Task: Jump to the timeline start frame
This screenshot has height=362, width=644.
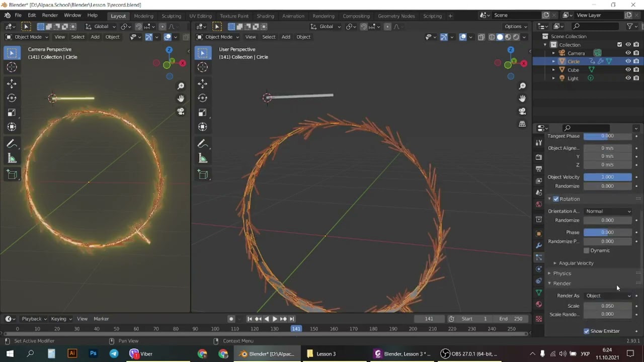Action: (x=250, y=319)
